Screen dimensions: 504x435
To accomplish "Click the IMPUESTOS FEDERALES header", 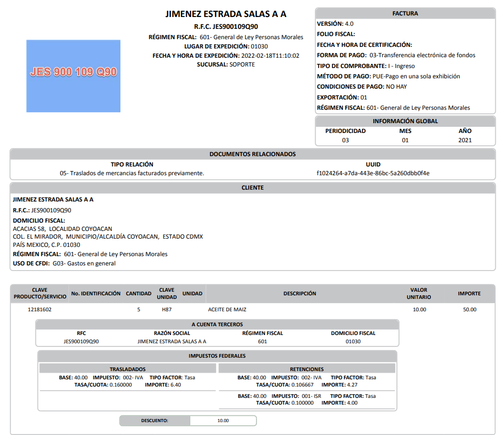I will click(x=217, y=356).
